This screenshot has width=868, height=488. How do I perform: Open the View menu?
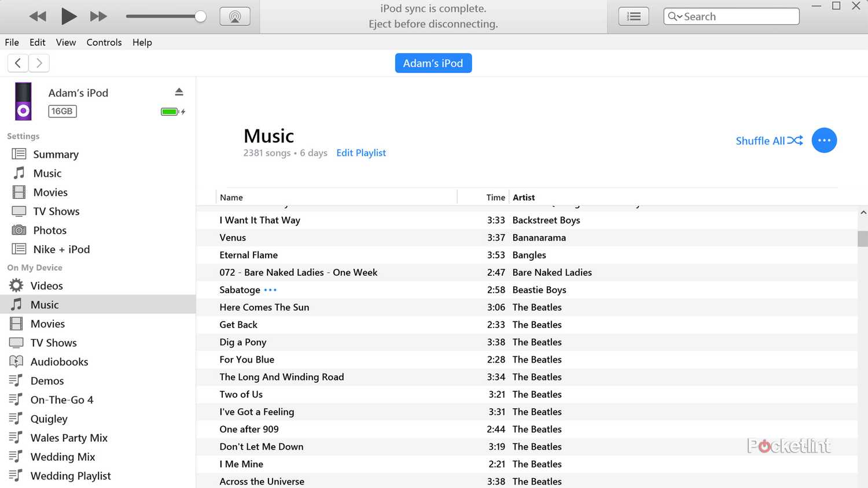point(66,42)
